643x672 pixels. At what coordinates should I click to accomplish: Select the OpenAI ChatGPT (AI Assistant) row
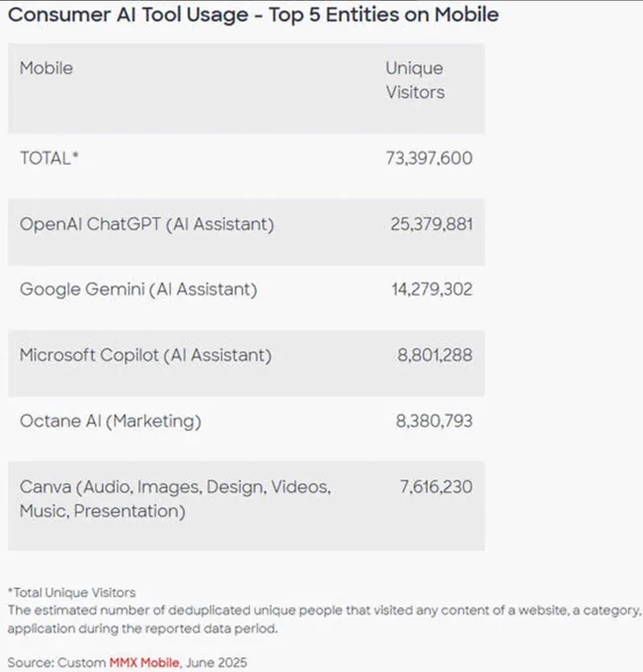pyautogui.click(x=246, y=232)
